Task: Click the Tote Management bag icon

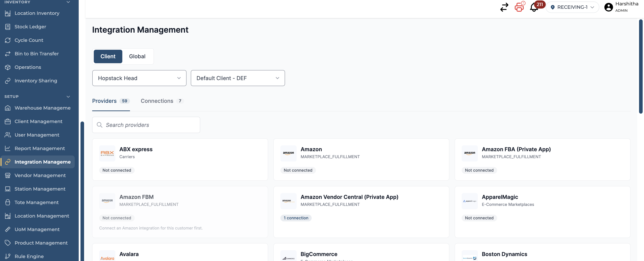Action: 8,202
